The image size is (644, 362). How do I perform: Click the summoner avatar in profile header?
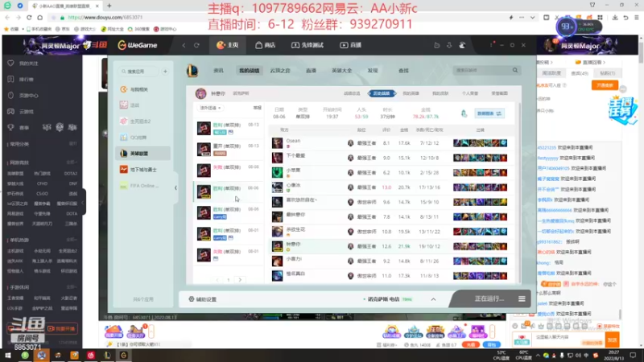(x=200, y=93)
